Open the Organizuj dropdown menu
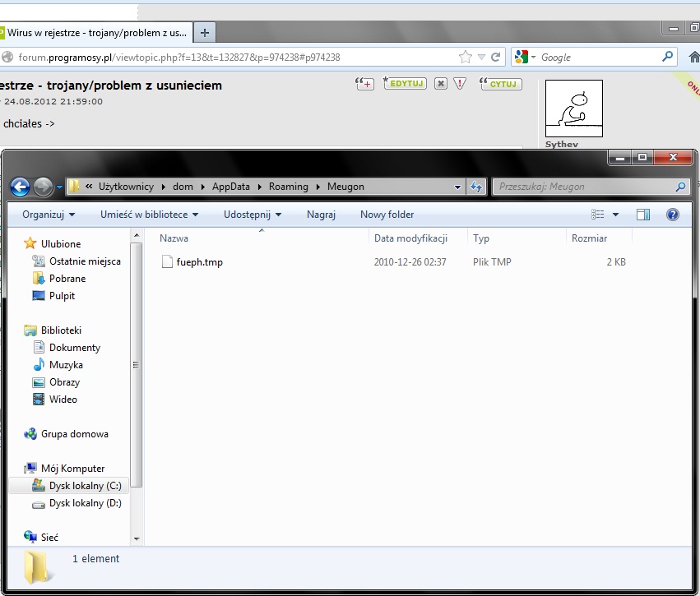This screenshot has height=596, width=700. [49, 215]
